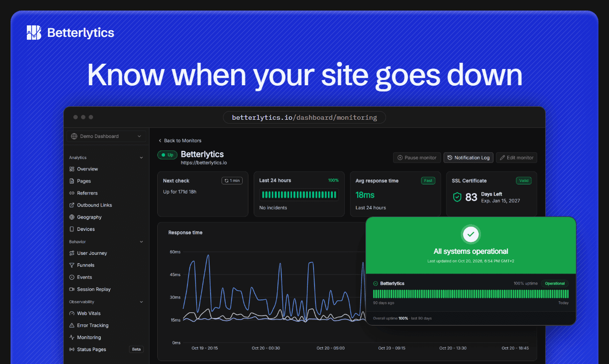This screenshot has width=609, height=364.
Task: Click 'Oct 20 - 05:00' axis label
Action: point(330,348)
